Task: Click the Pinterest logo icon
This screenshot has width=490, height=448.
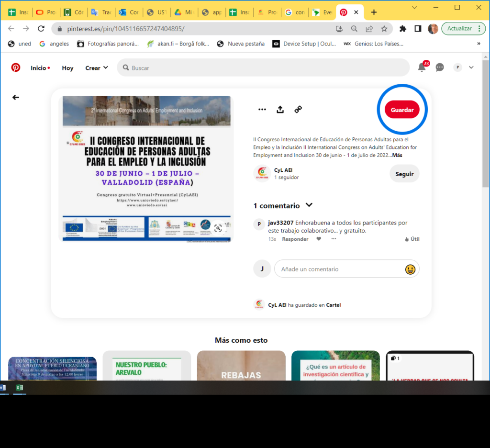Action: click(x=16, y=67)
